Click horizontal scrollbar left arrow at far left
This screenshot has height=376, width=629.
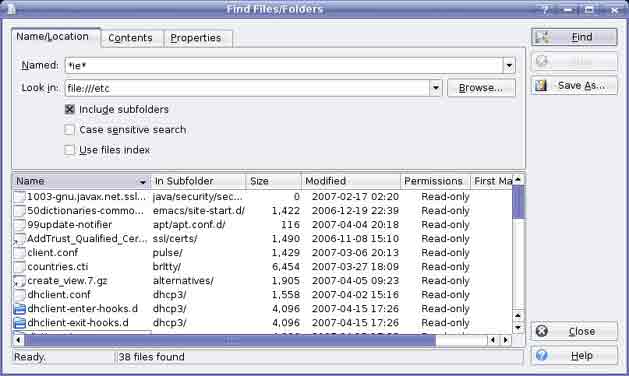(18, 340)
